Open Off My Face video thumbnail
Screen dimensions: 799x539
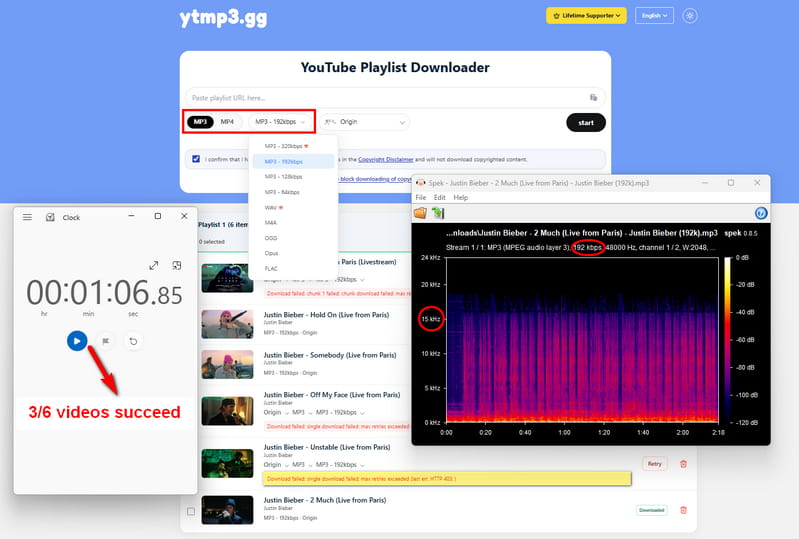click(x=227, y=411)
